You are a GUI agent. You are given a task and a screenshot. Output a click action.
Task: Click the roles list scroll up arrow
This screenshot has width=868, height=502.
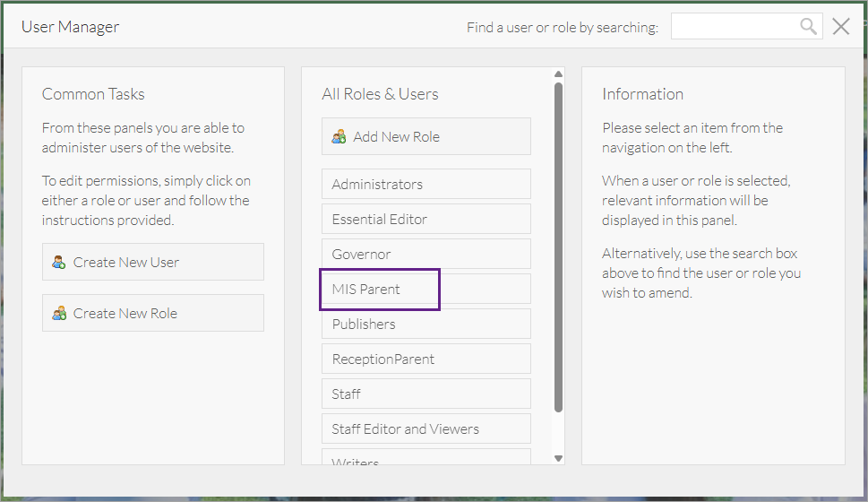[558, 74]
